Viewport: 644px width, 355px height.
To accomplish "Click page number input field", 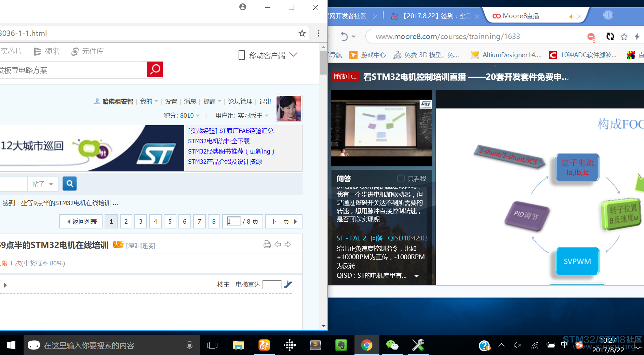I will [x=233, y=221].
